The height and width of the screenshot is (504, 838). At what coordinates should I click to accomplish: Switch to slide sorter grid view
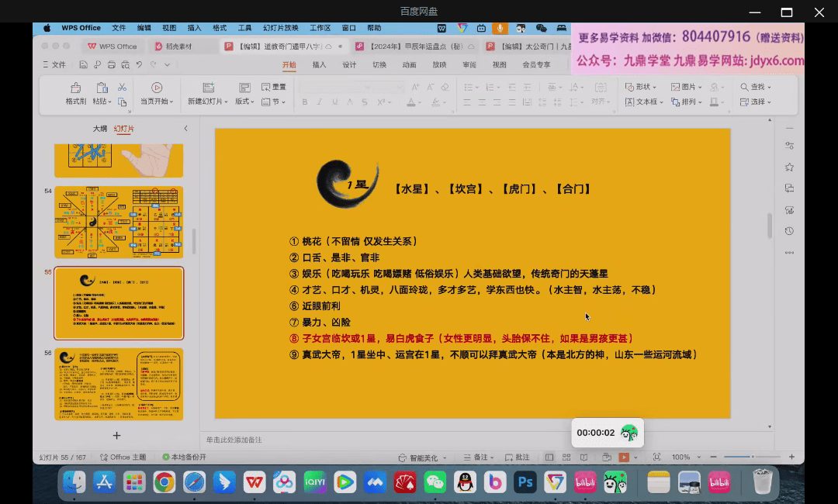pyautogui.click(x=566, y=457)
